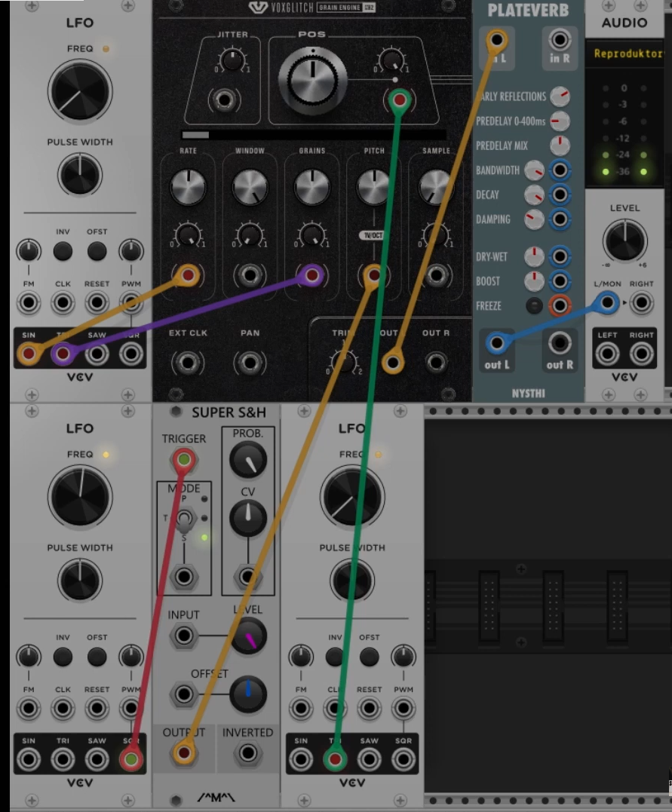This screenshot has width=672, height=812.
Task: Toggle INV button on LFO beside Super S&H
Action: point(335,657)
